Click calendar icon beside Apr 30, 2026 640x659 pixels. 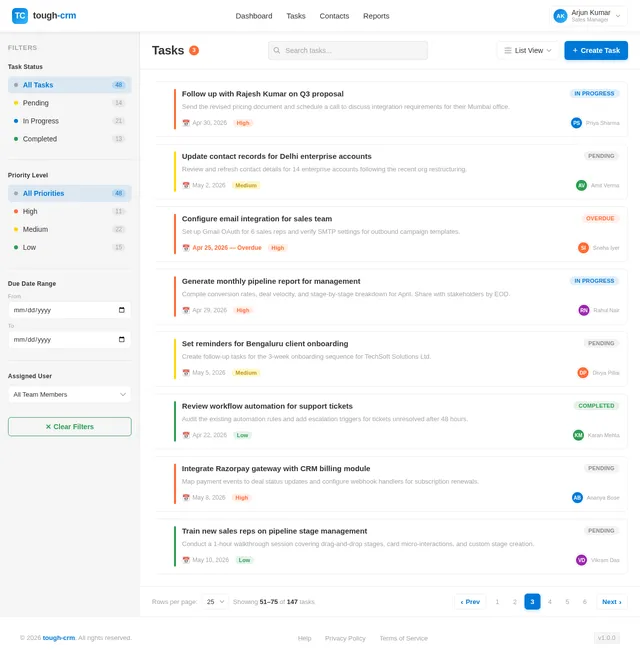click(186, 123)
